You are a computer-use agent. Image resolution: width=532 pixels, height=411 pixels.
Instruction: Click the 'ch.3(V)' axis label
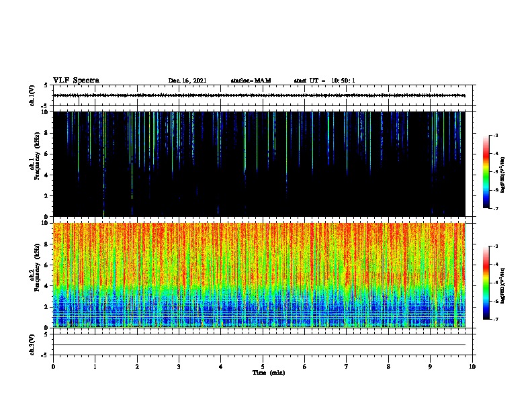click(x=32, y=345)
